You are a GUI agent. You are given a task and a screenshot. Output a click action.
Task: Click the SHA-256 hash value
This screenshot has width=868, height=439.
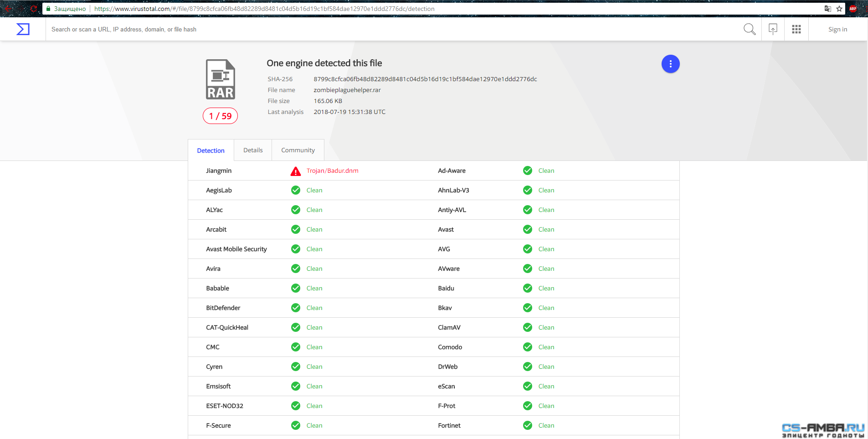tap(425, 79)
